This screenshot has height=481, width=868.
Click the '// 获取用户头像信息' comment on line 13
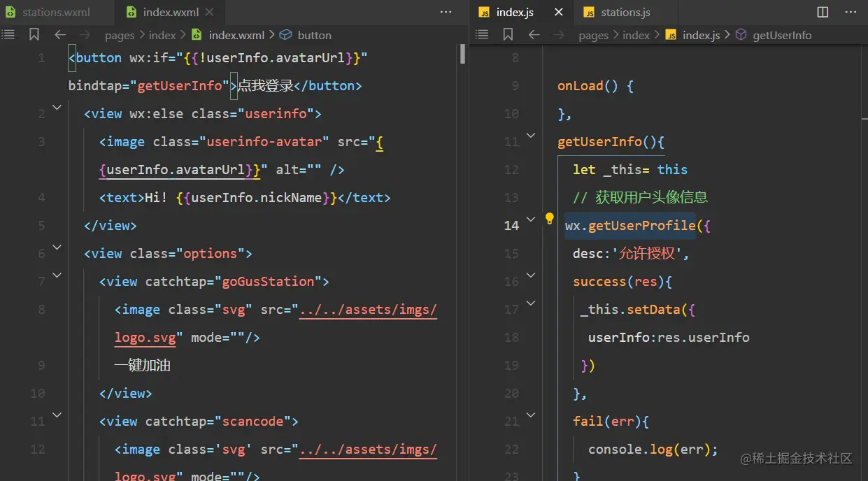[640, 197]
